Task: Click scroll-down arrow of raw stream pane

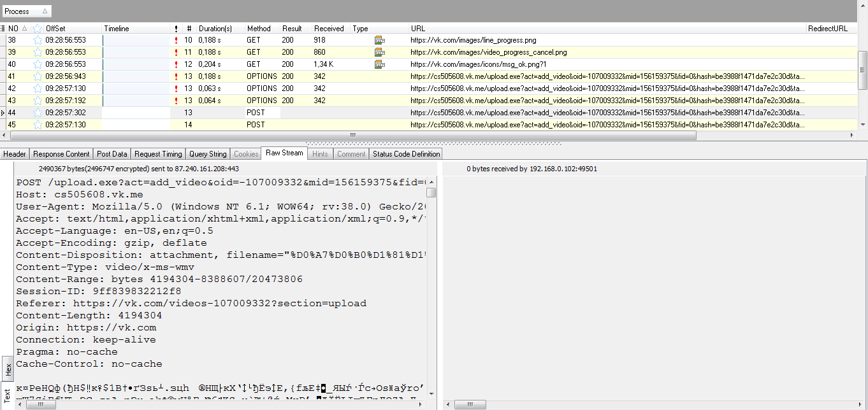Action: coord(431,393)
